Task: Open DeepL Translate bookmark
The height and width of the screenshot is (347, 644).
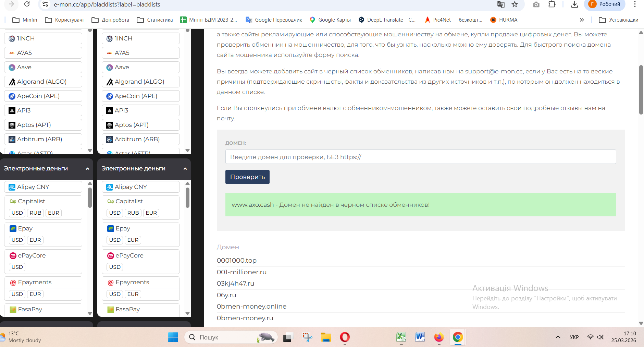Action: 387,20
